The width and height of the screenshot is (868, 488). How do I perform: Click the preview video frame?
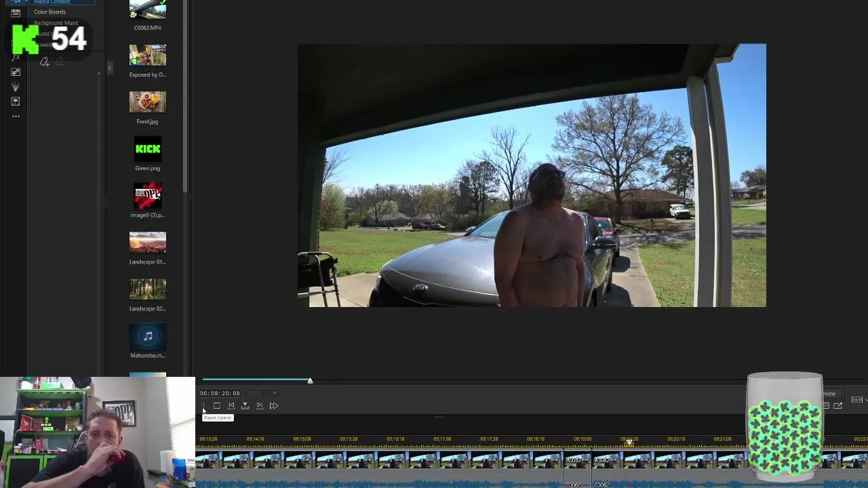[x=532, y=176]
